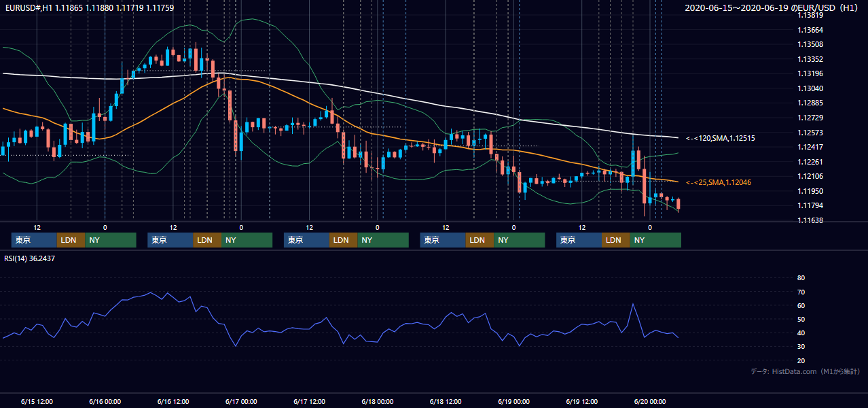Screen dimensions: 868x408
Task: Click price axis label 1.12261
Action: click(810, 162)
